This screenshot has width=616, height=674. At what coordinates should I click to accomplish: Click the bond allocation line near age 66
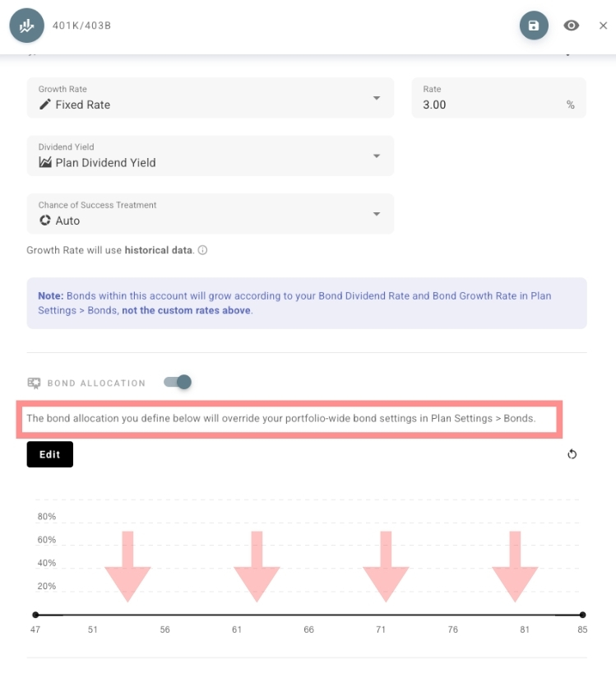pos(308,615)
